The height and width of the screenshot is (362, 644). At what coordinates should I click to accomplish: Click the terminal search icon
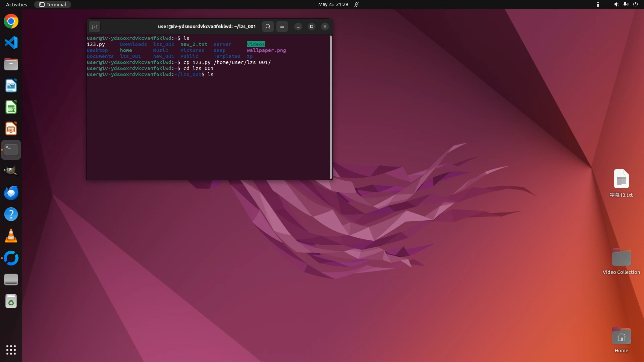(268, 26)
